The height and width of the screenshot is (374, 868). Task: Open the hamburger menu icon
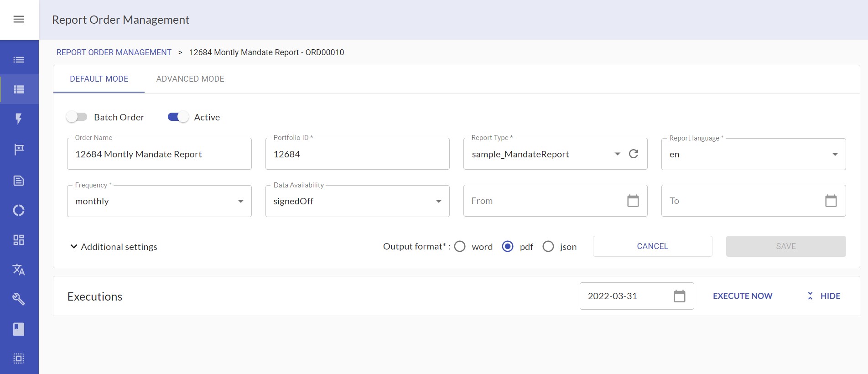pyautogui.click(x=19, y=19)
